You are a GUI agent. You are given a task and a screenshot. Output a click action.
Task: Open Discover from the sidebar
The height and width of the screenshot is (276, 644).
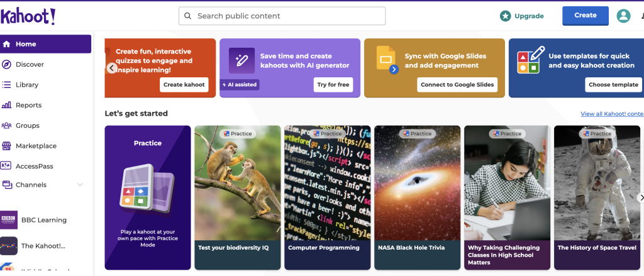tap(30, 64)
